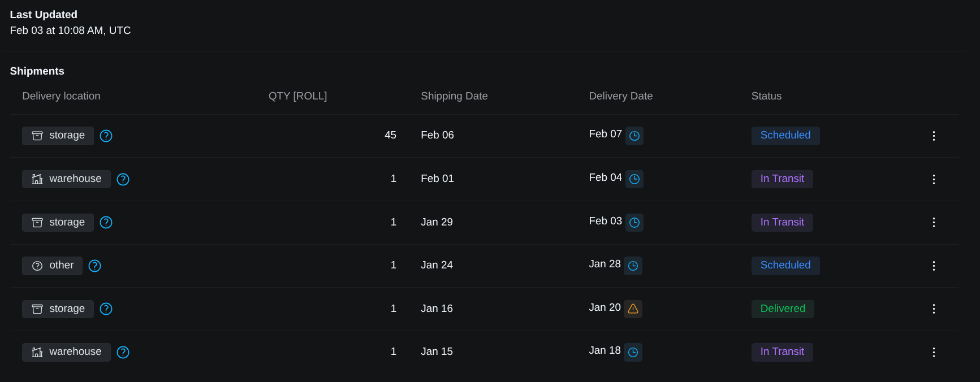This screenshot has width=980, height=382.
Task: Open the help tooltip next to storage Feb 06 row
Action: click(106, 136)
